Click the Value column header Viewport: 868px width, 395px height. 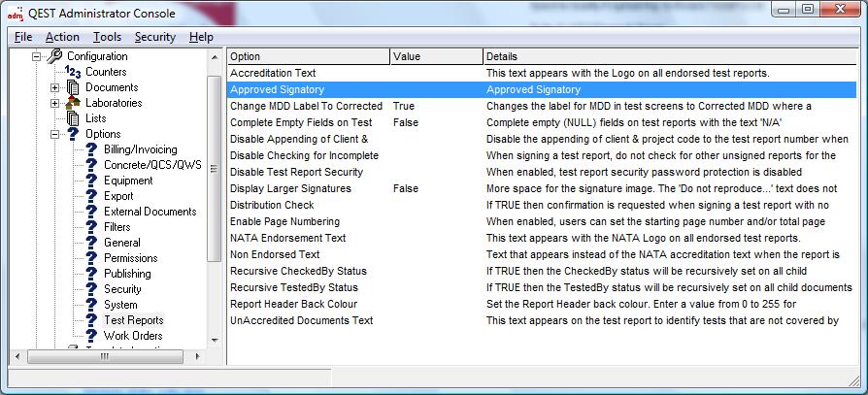pos(435,56)
